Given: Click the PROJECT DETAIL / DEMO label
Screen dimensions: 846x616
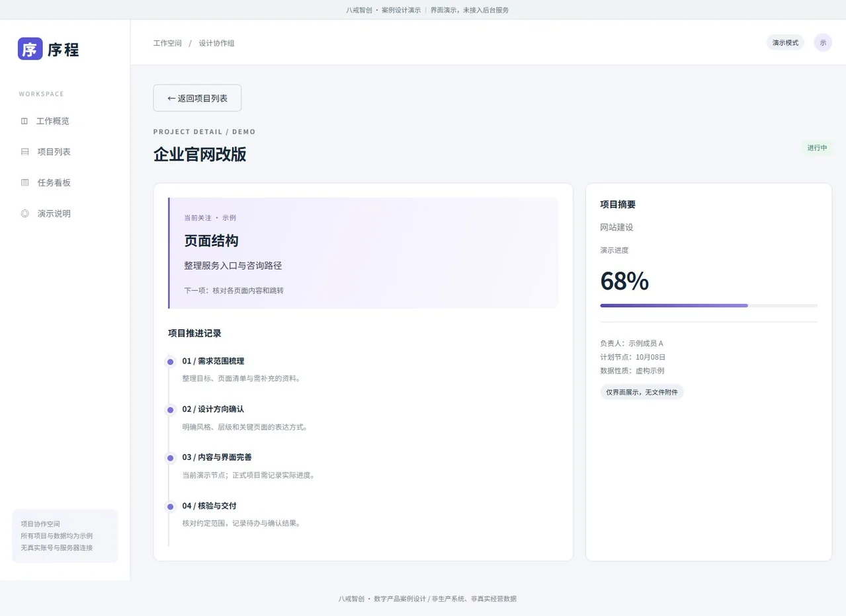Looking at the screenshot, I should [x=204, y=132].
